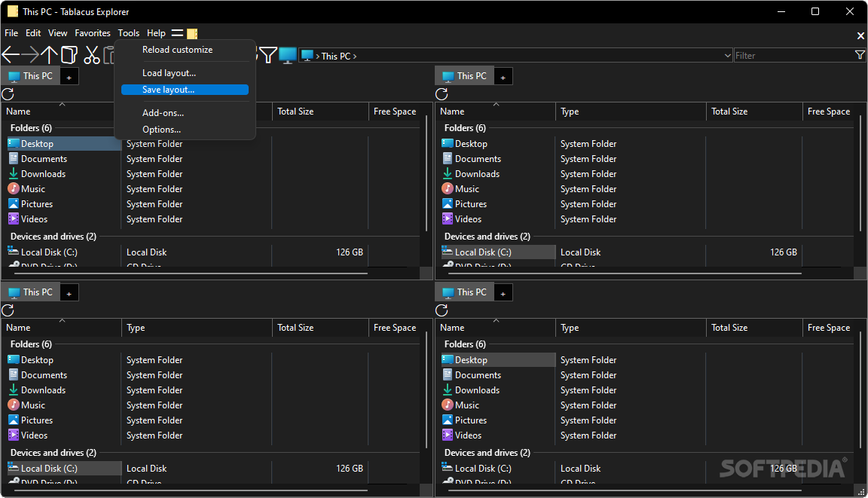Click the Copy toolbar icon
This screenshot has width=868, height=498.
tap(69, 55)
